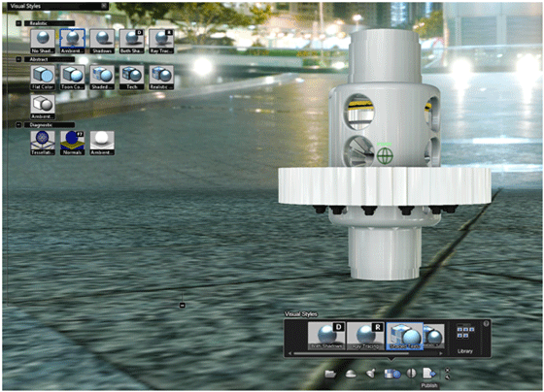This screenshot has height=392, width=544.
Task: Click the right arrow of styles scrollbar
Action: (x=441, y=353)
